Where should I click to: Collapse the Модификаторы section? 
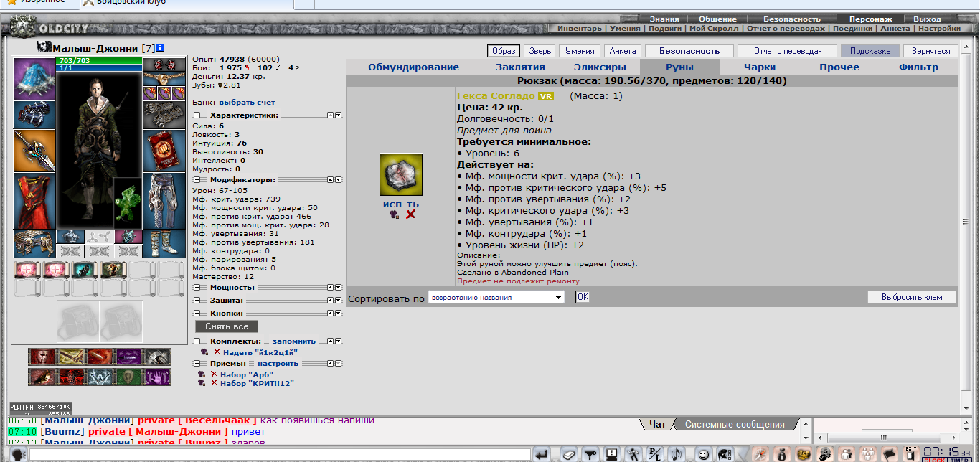(x=197, y=179)
